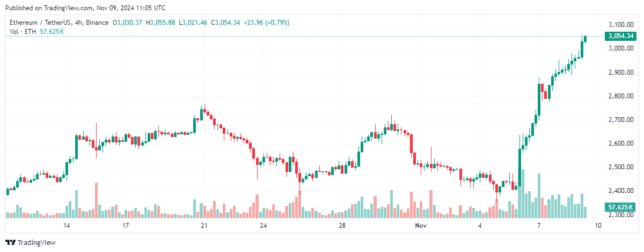Click the '24' date label on time axis
Image resolution: width=644 pixels, height=252 pixels.
(263, 226)
